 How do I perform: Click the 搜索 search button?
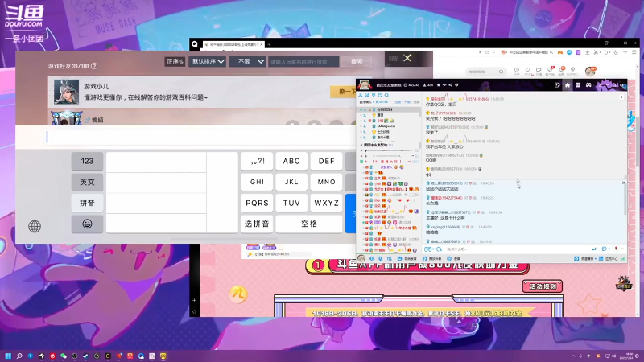tap(357, 62)
